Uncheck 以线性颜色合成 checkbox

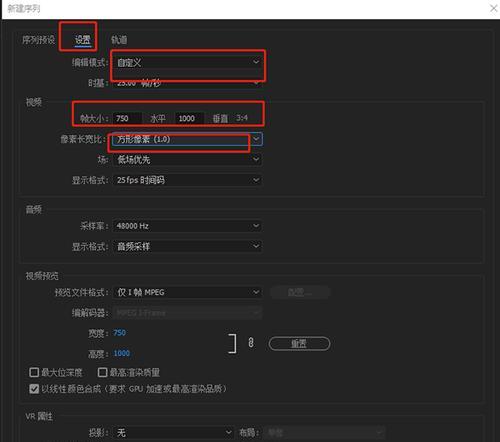pyautogui.click(x=34, y=389)
